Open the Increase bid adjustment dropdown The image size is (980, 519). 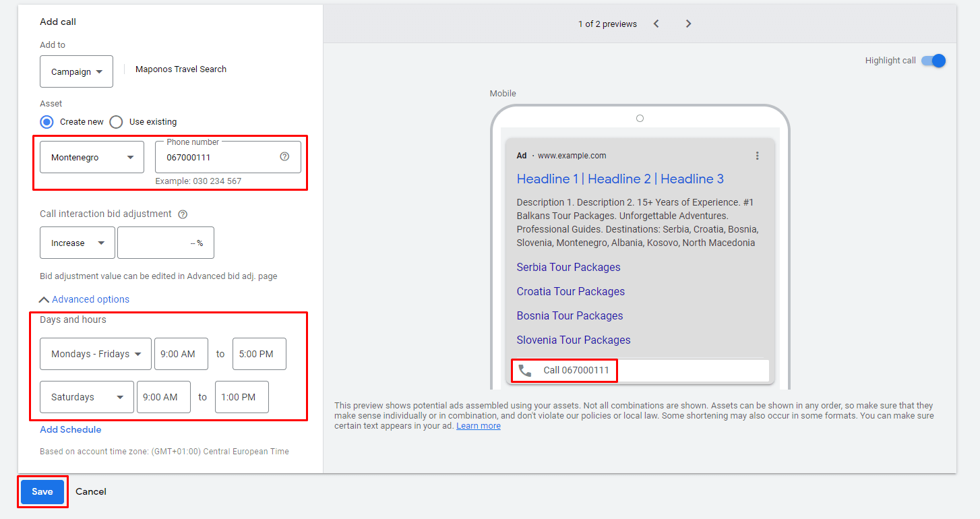(x=78, y=243)
